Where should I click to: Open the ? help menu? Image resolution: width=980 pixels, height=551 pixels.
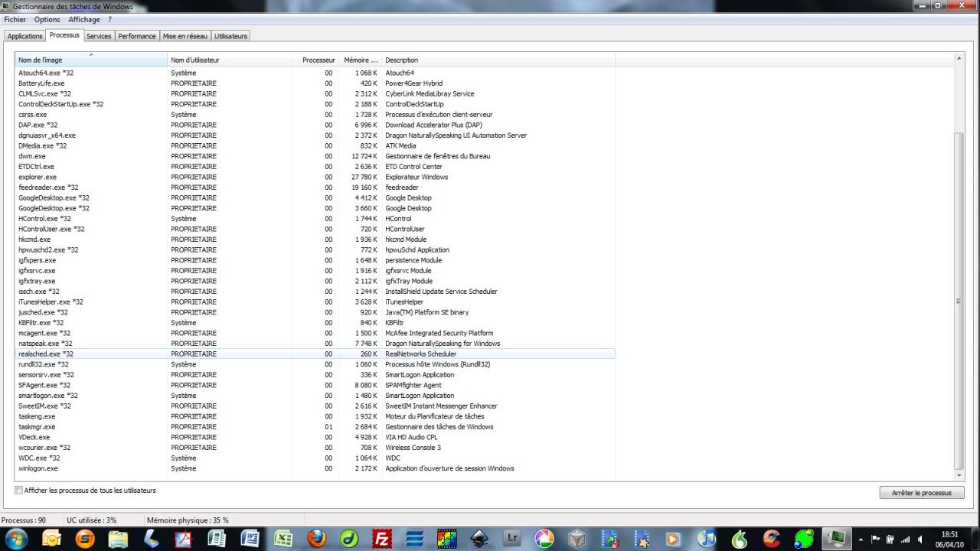pos(109,20)
